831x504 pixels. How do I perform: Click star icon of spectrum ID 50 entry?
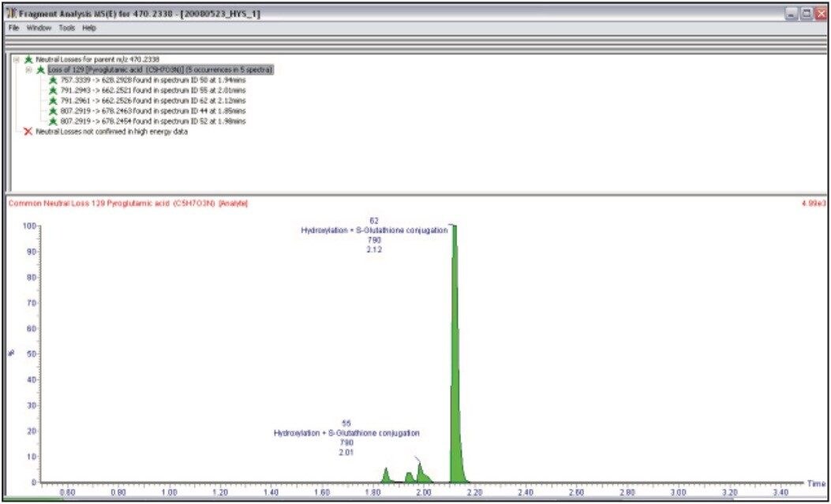(x=53, y=80)
